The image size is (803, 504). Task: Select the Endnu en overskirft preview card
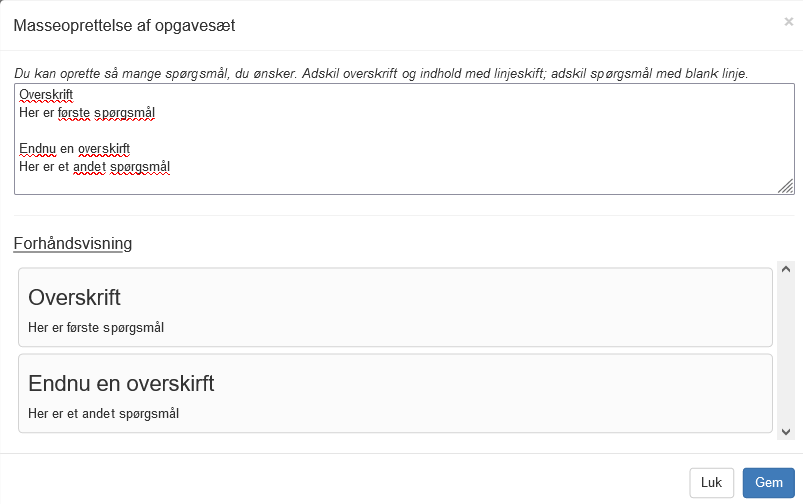[x=395, y=393]
